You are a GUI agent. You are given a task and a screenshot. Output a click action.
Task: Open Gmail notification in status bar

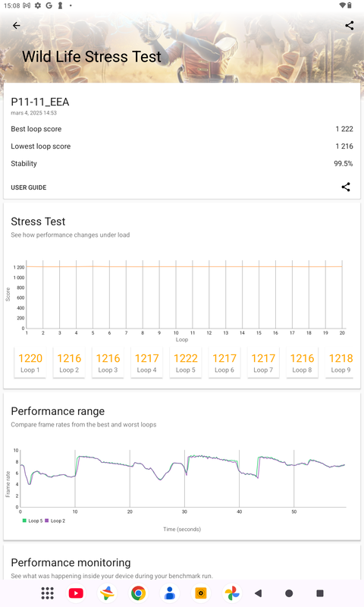(27, 5)
